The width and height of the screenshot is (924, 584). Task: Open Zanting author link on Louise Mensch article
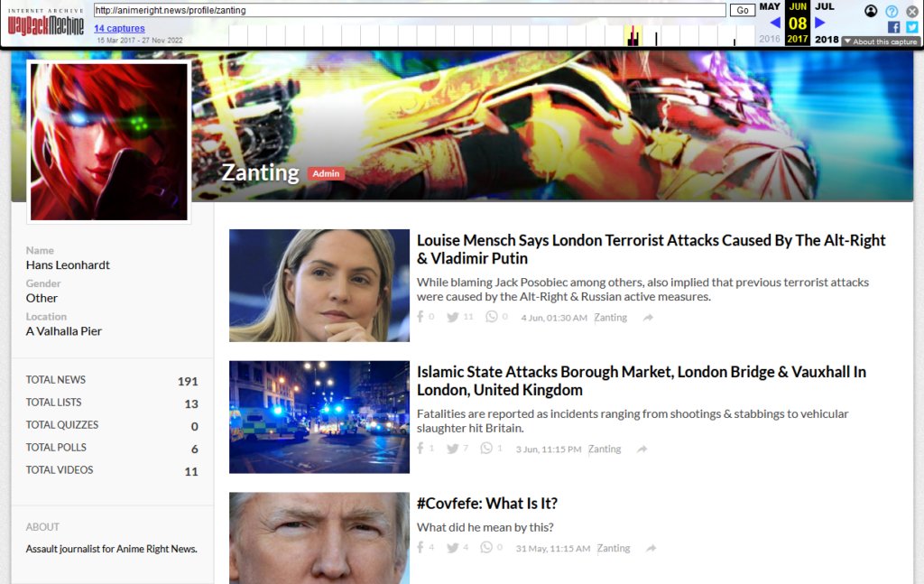click(611, 317)
